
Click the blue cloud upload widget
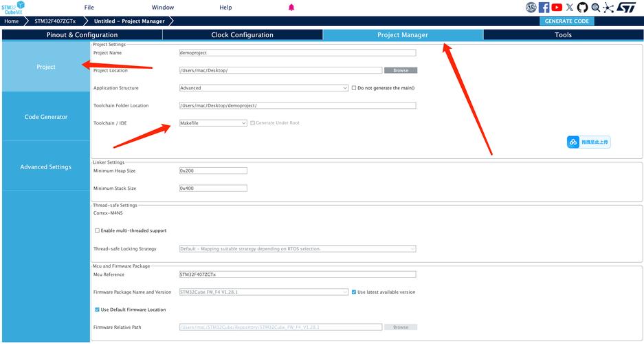[x=588, y=142]
